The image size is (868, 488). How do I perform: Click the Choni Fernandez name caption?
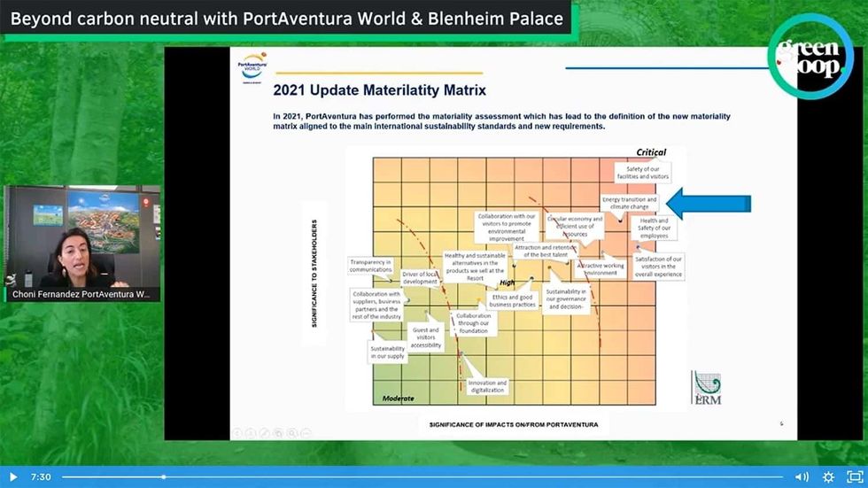tap(81, 294)
